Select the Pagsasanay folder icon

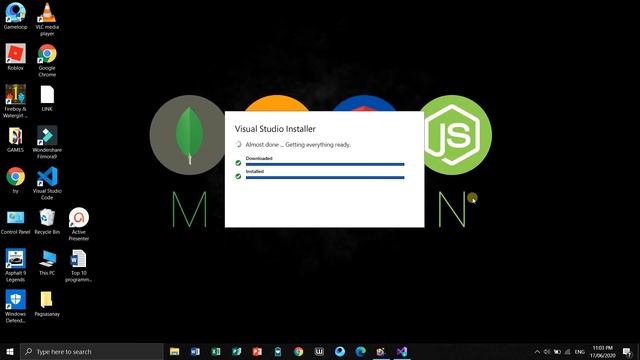click(x=47, y=304)
